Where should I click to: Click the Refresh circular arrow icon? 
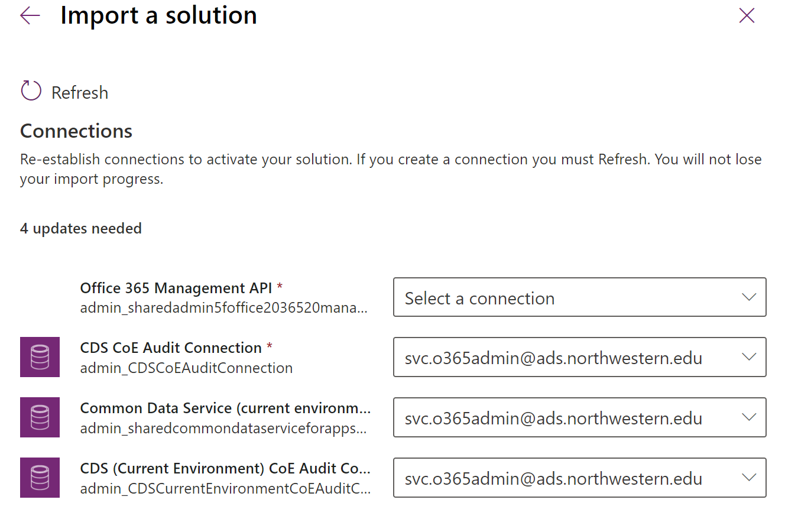point(30,90)
